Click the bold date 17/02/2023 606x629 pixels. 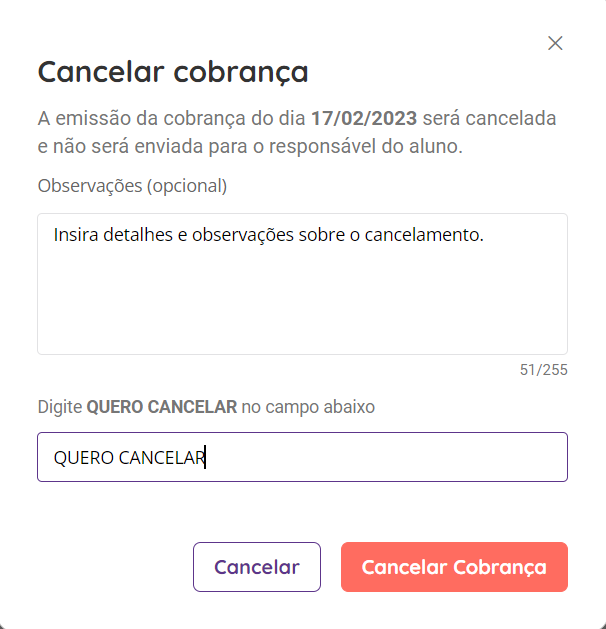(364, 118)
